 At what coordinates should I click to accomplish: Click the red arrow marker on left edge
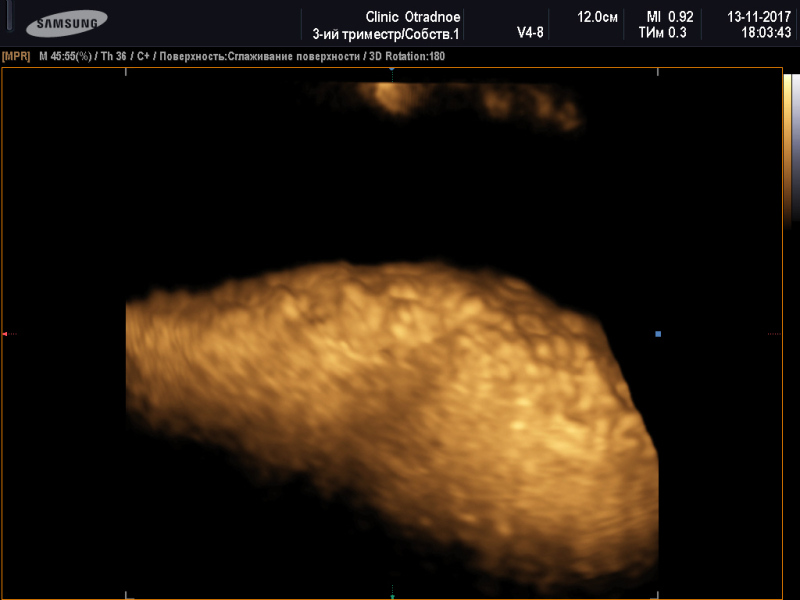[x=5, y=334]
